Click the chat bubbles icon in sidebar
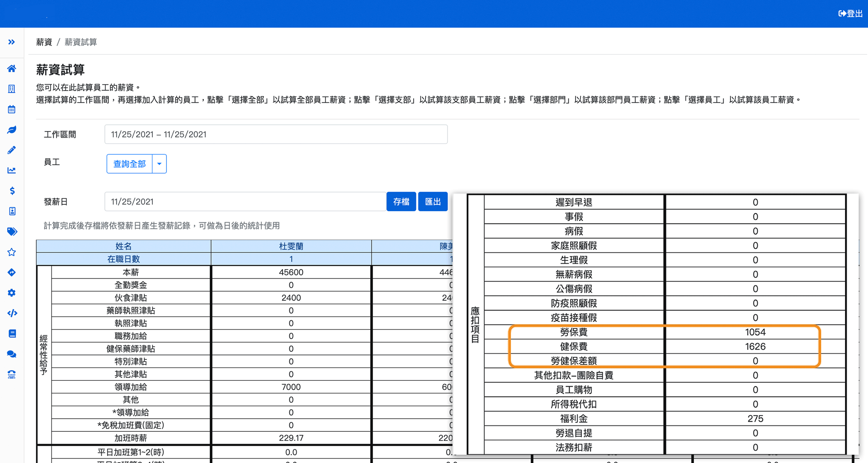 point(11,354)
